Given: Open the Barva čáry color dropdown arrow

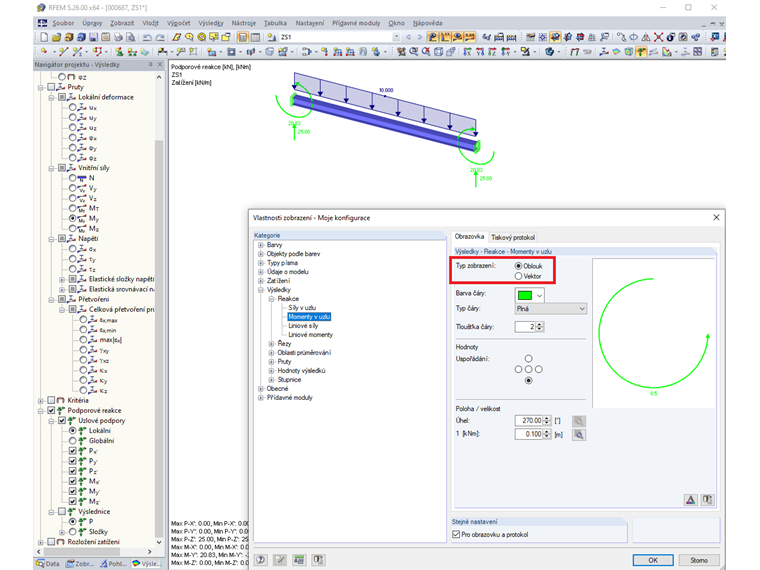Looking at the screenshot, I should point(539,295).
